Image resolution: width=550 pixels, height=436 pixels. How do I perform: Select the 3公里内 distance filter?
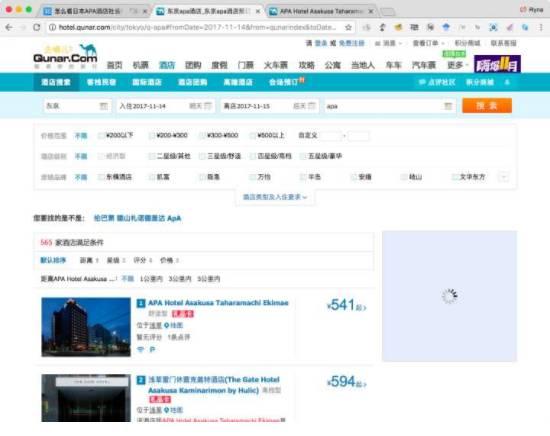coord(180,279)
